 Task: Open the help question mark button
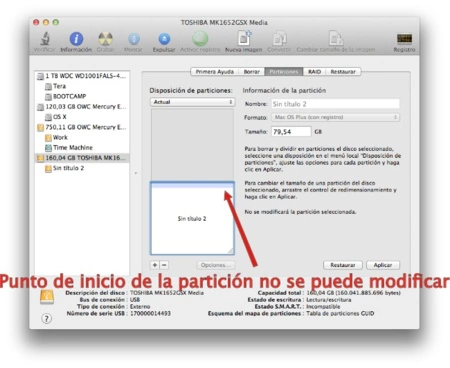coord(47,319)
